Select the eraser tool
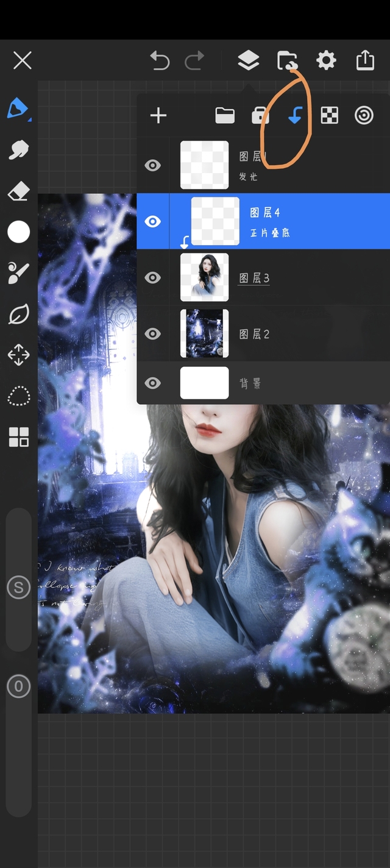Screen dimensions: 390x868 tap(18, 191)
